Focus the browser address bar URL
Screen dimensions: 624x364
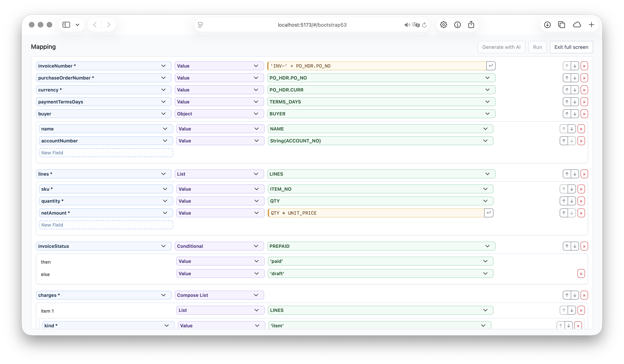(x=312, y=25)
